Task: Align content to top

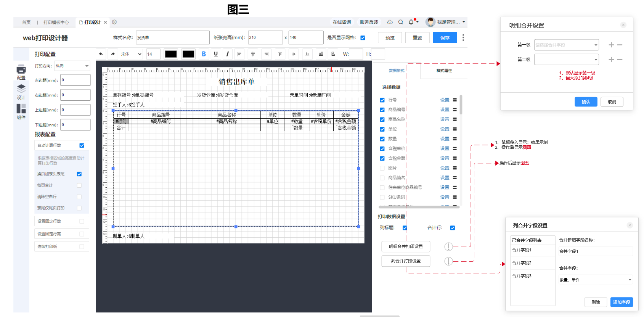Action: pyautogui.click(x=280, y=54)
